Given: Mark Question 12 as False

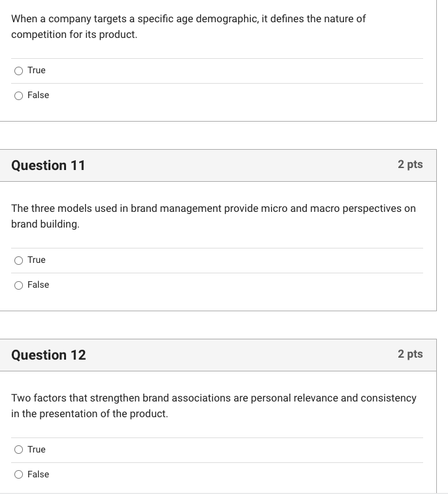Looking at the screenshot, I should tap(19, 475).
